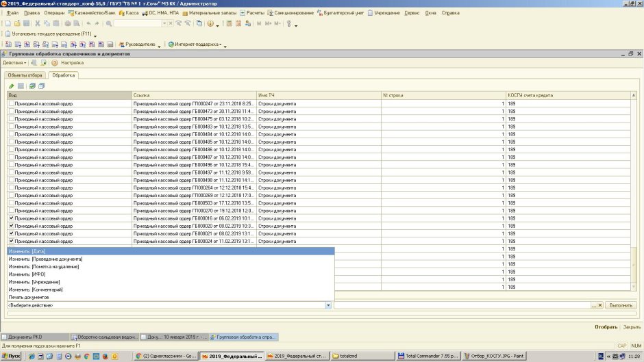Open the calculator icon in main toolbar

point(230,23)
